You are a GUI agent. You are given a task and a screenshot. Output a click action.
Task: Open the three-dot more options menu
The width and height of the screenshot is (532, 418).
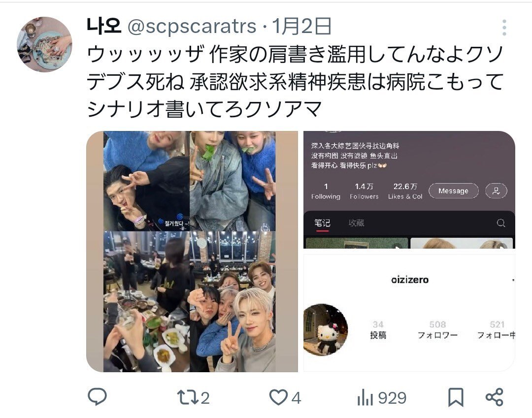(x=504, y=28)
